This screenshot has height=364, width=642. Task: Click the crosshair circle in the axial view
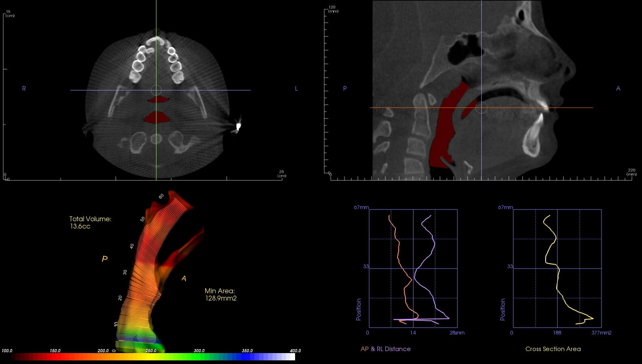156,90
